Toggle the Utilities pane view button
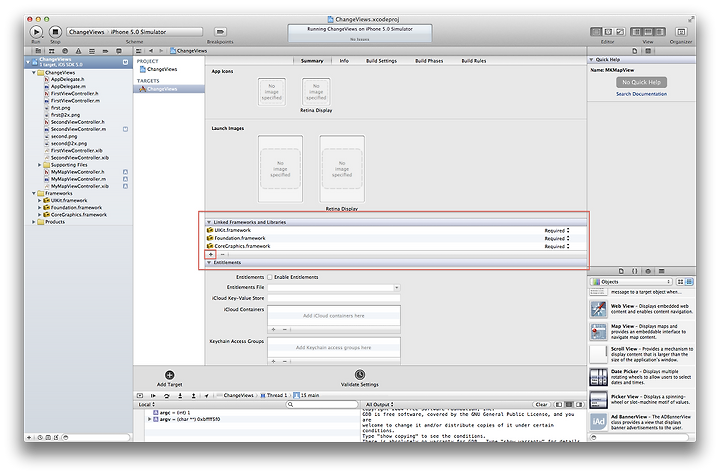 point(660,32)
